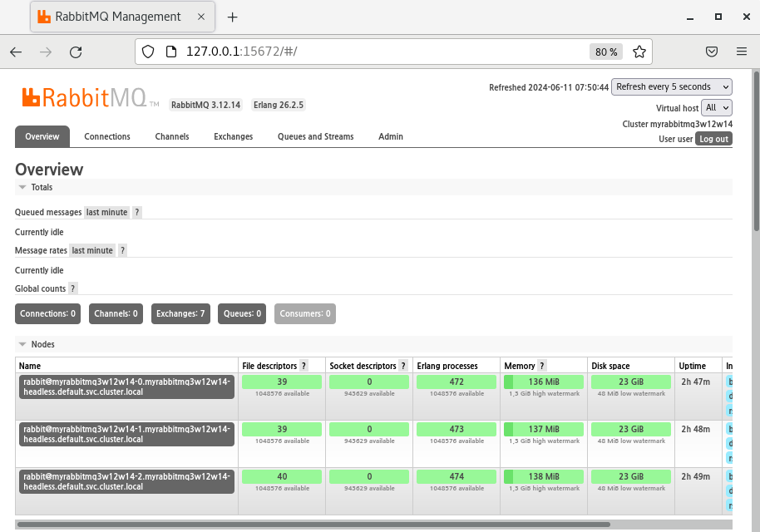Screen dimensions: 760x532
Task: Click the 474 Erlang processes value
Action: [456, 477]
